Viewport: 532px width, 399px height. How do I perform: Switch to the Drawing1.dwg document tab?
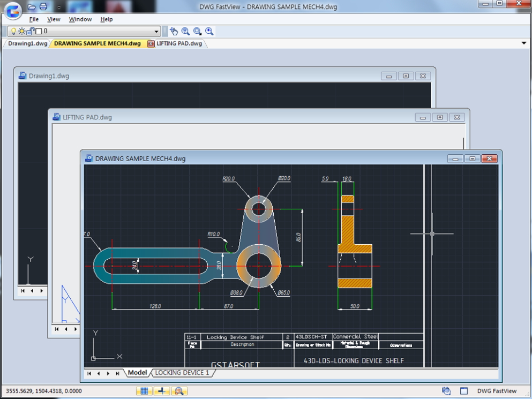tap(27, 43)
